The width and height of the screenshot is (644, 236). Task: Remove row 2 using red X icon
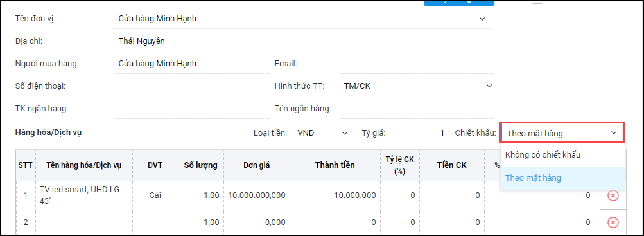[613, 223]
